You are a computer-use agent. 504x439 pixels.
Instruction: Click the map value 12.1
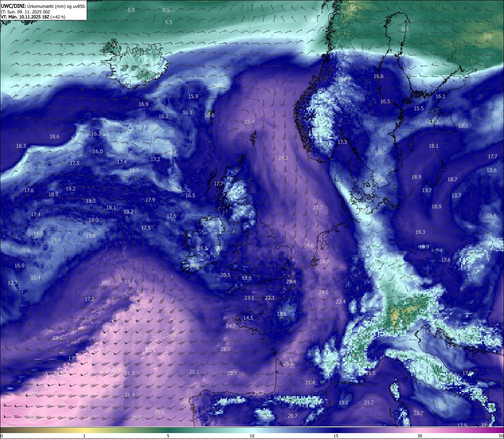click(x=463, y=126)
